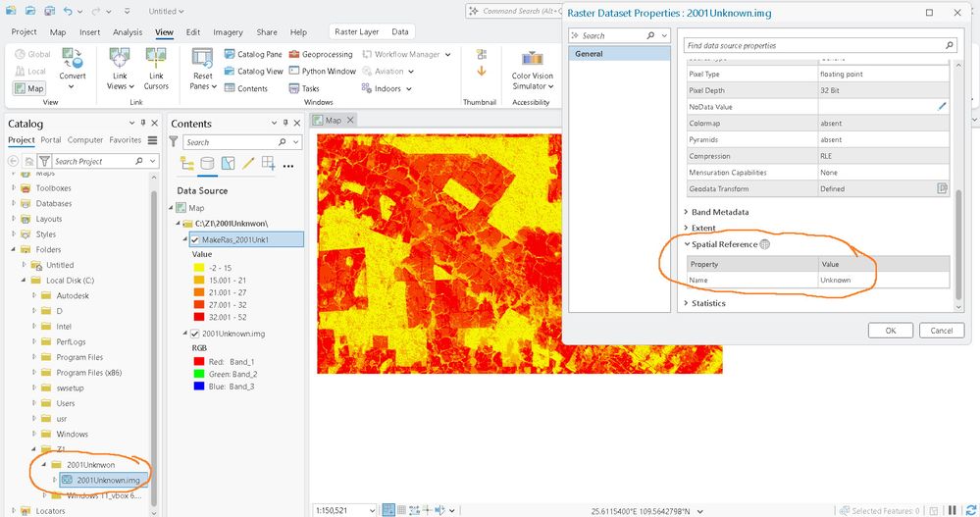
Task: Click the Open Project icon in quick access toolbar
Action: coord(30,11)
